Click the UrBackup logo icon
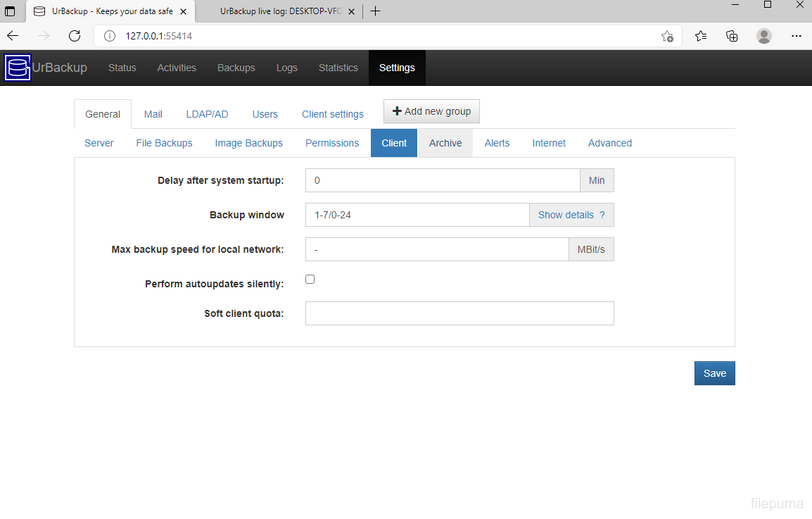Viewport: 812px width, 519px height. [x=18, y=68]
